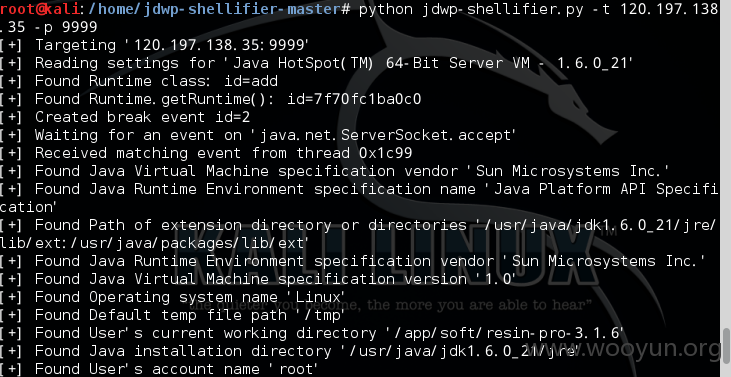The width and height of the screenshot is (731, 377).
Task: Click the 'Java Virtual Machine specification version 1.0' line
Action: tap(258, 279)
